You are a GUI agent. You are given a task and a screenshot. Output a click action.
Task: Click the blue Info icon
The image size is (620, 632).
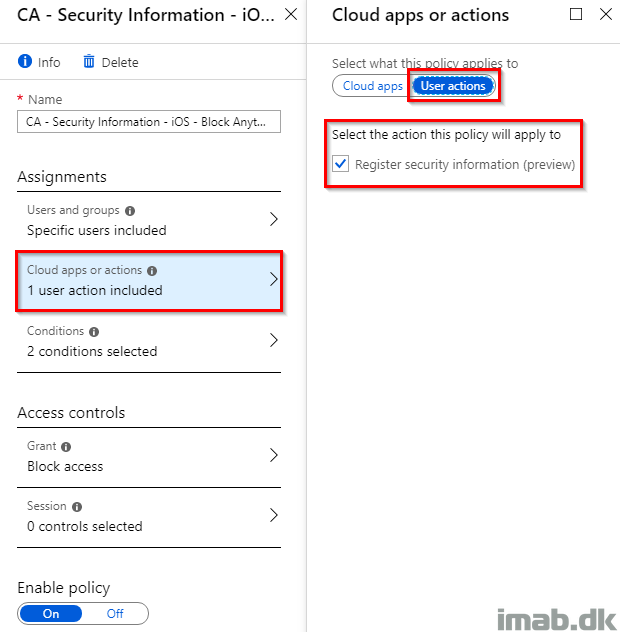point(25,62)
